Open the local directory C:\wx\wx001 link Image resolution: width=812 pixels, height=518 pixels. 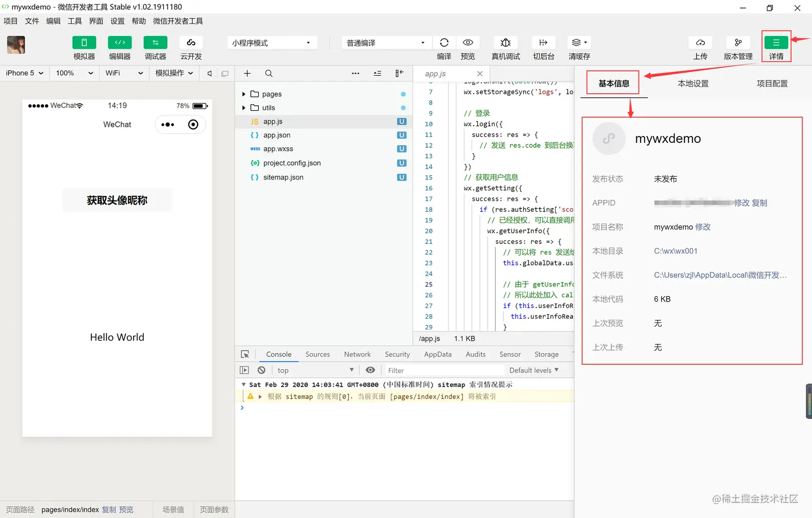coord(676,251)
